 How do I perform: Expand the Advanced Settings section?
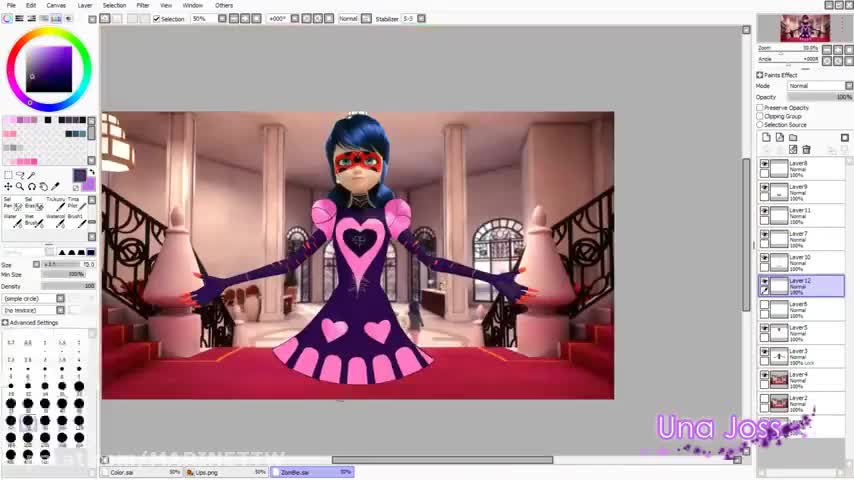[5, 323]
